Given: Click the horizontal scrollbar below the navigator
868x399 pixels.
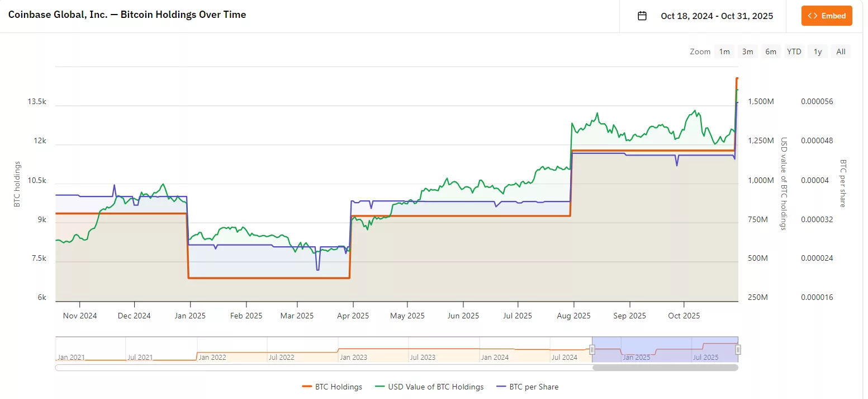Looking at the screenshot, I should point(397,368).
